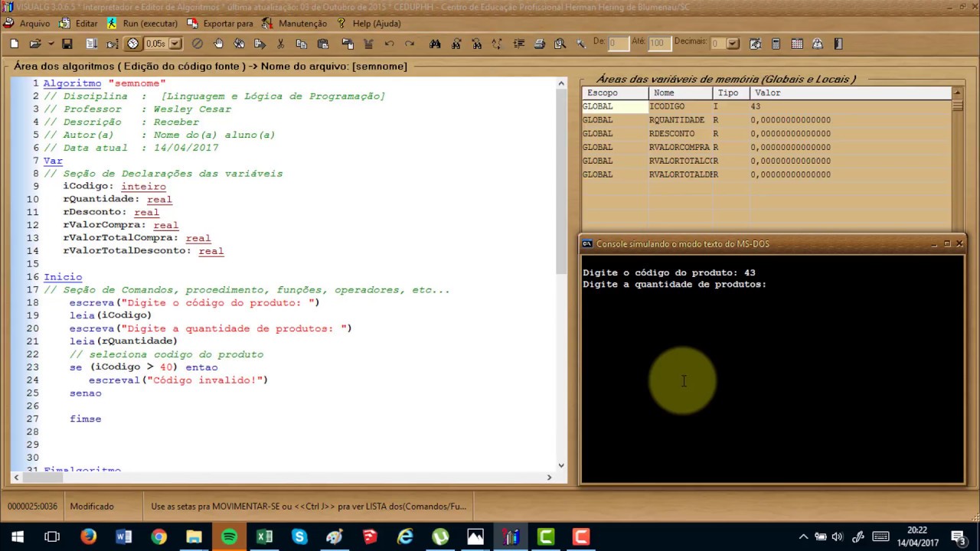Click line 25 in the code editor
Image resolution: width=980 pixels, height=551 pixels.
(x=299, y=393)
